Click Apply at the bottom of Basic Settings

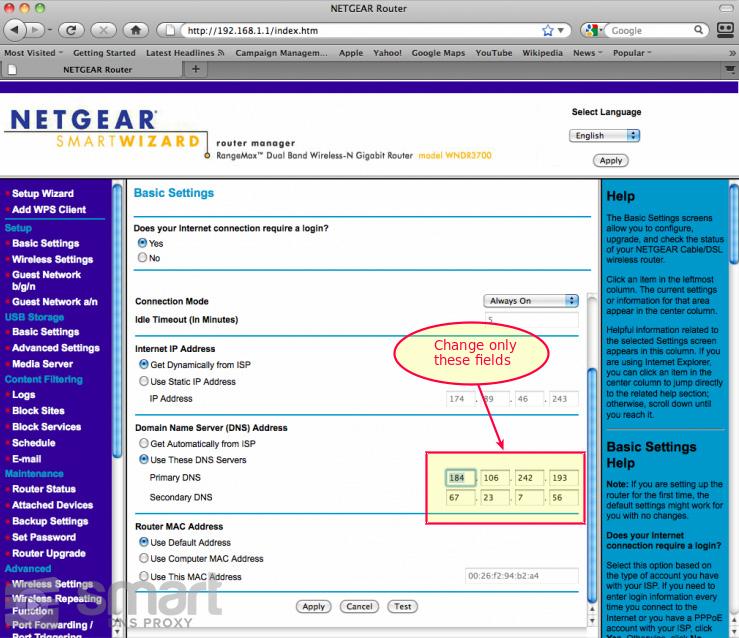click(313, 606)
